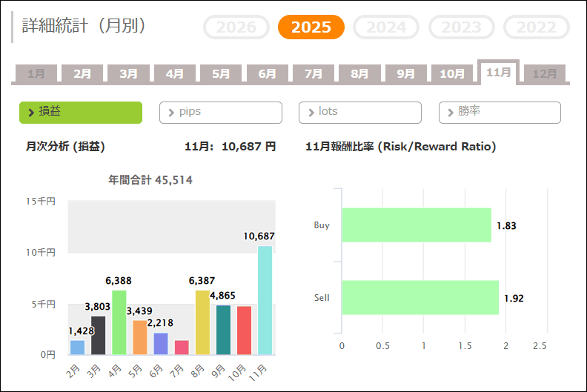Image resolution: width=587 pixels, height=392 pixels.
Task: Select the 12月 month tab
Action: [545, 74]
